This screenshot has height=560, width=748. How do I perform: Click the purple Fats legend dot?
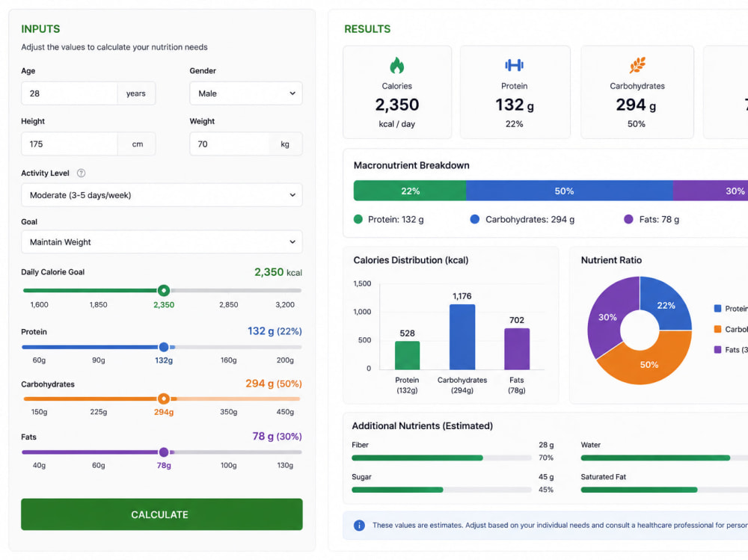628,219
